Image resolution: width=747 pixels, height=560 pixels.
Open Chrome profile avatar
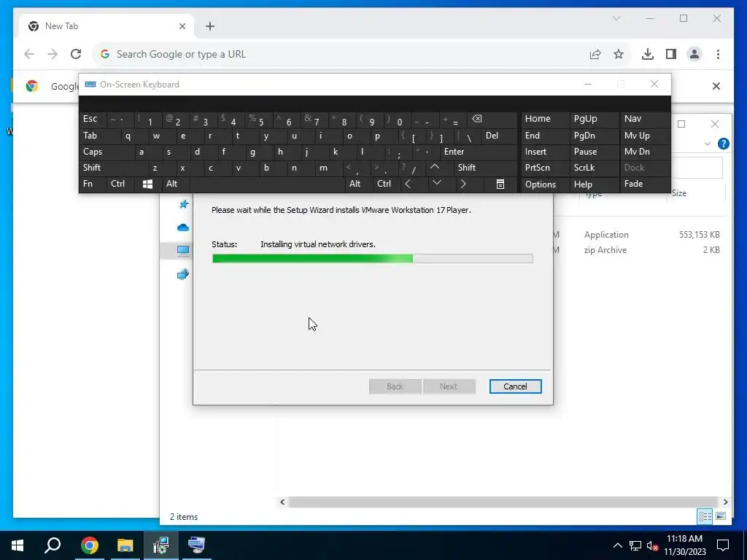694,54
